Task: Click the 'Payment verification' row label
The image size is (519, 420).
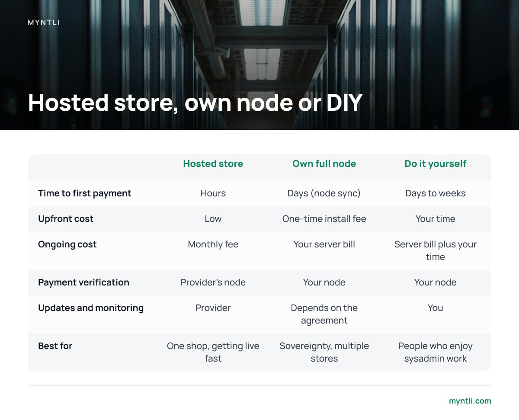Action: click(84, 282)
